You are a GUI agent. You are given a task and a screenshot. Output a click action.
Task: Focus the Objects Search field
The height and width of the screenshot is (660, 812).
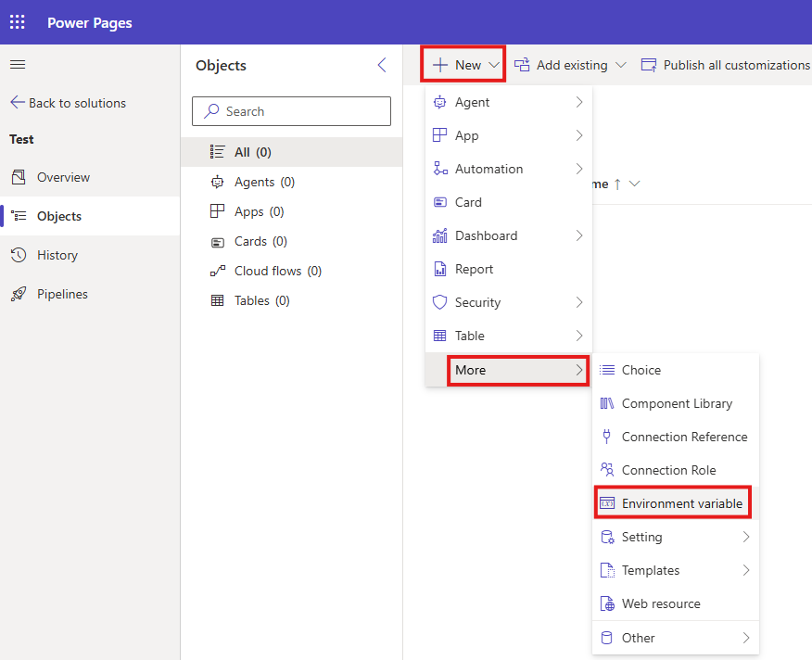point(292,111)
